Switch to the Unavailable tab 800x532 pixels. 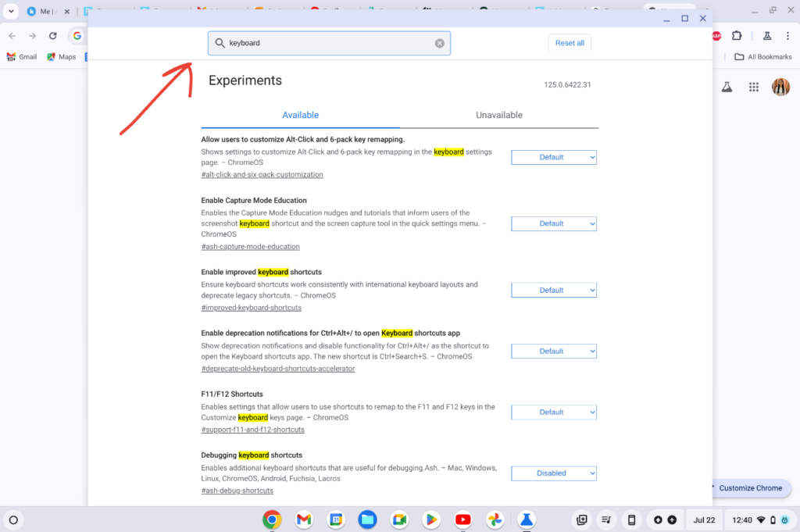pyautogui.click(x=499, y=115)
